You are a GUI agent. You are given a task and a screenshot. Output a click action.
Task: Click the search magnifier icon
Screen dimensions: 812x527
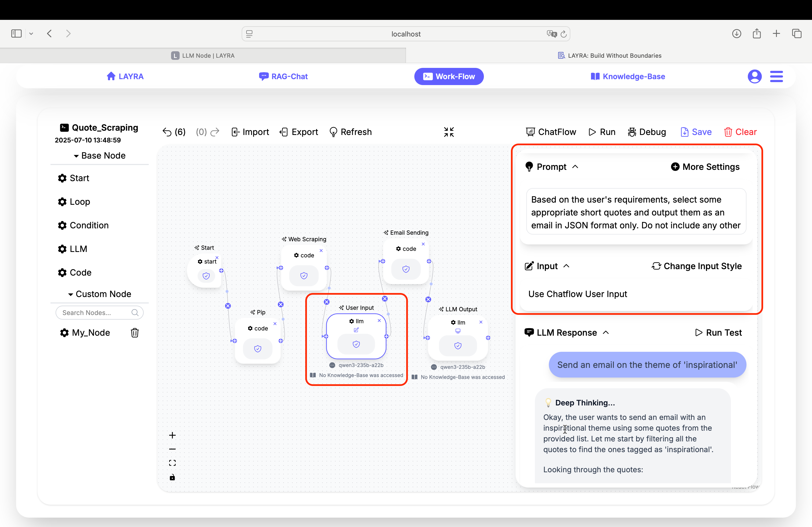[x=135, y=313]
